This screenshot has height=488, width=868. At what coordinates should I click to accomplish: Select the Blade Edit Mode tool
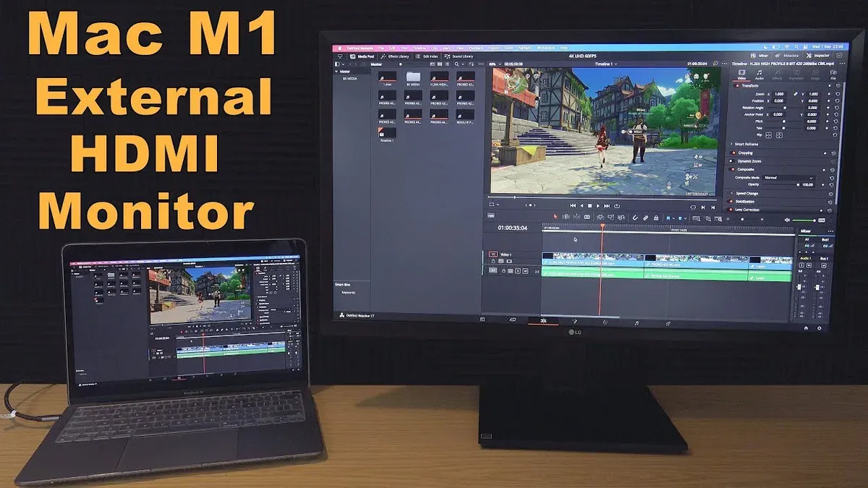[x=587, y=217]
